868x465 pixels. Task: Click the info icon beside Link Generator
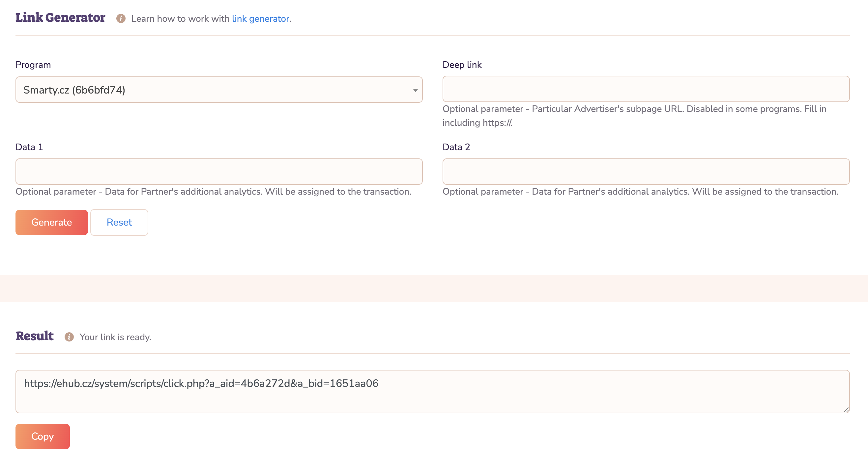pos(121,18)
